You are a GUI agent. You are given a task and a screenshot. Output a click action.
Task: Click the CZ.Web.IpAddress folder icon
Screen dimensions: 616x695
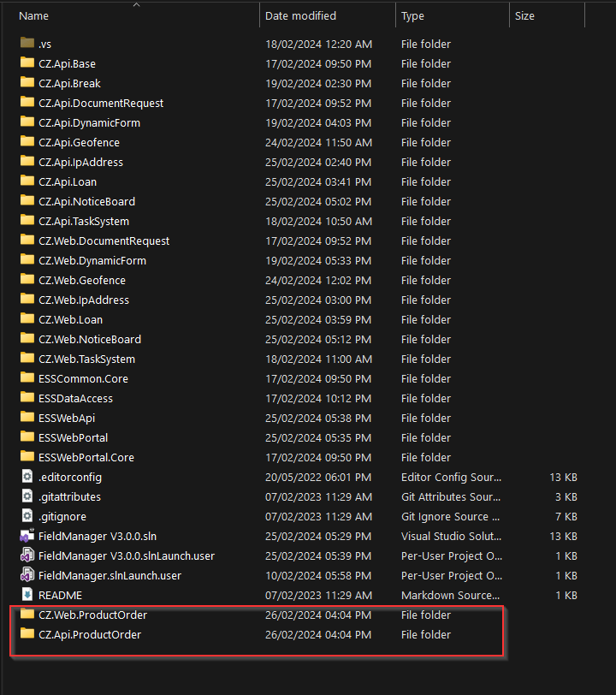point(27,299)
